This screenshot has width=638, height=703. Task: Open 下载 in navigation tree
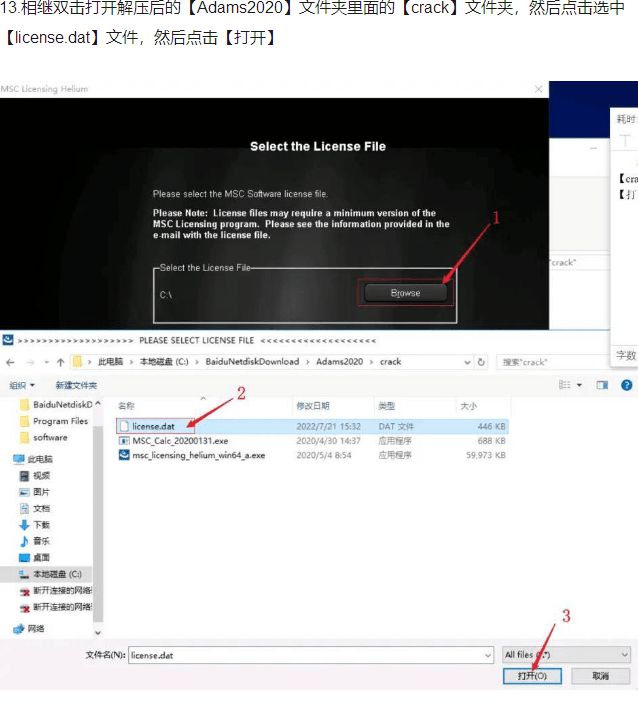tap(35, 525)
